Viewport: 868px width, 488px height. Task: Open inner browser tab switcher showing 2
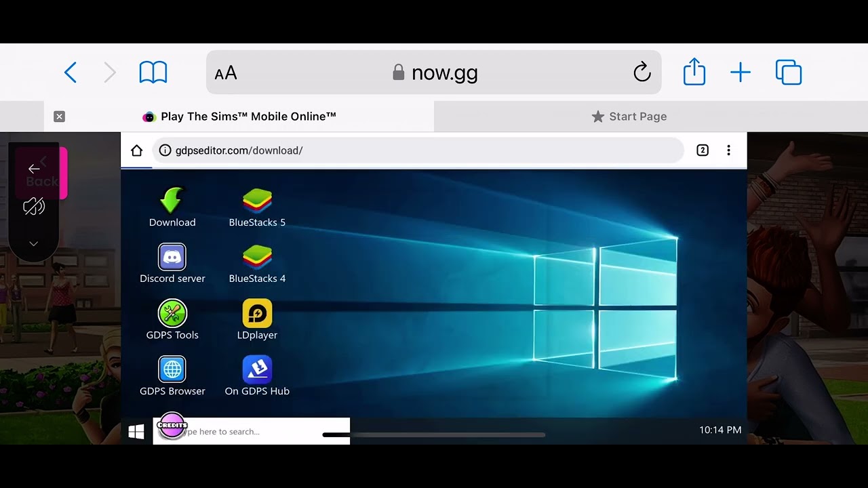pos(703,150)
